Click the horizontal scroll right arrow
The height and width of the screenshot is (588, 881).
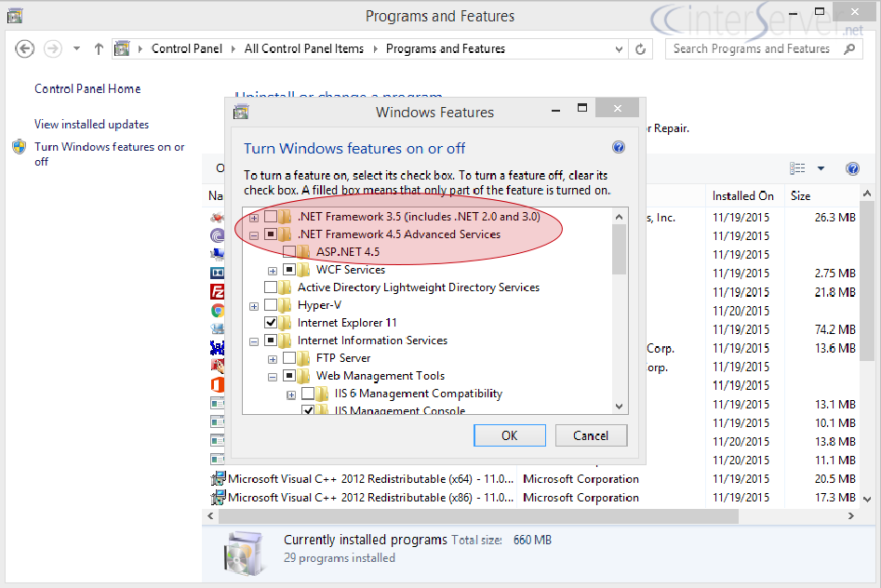[850, 516]
